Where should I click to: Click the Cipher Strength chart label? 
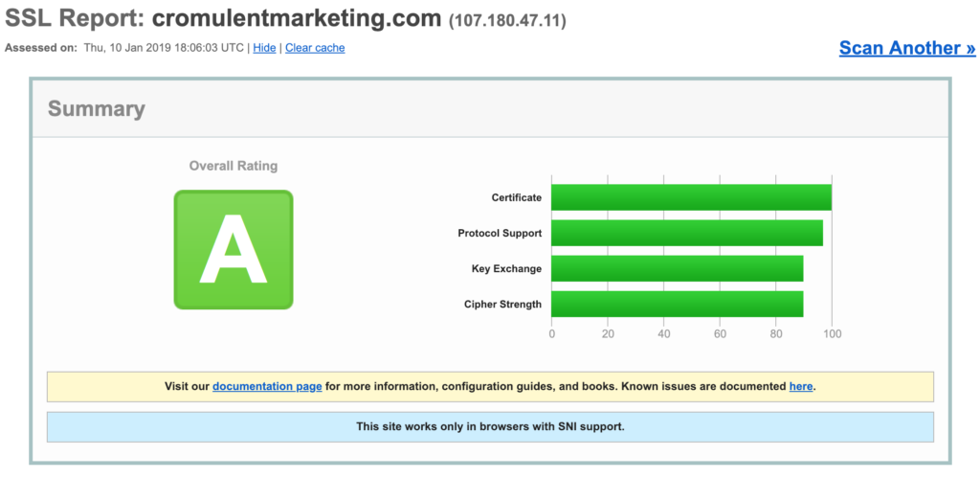502,305
